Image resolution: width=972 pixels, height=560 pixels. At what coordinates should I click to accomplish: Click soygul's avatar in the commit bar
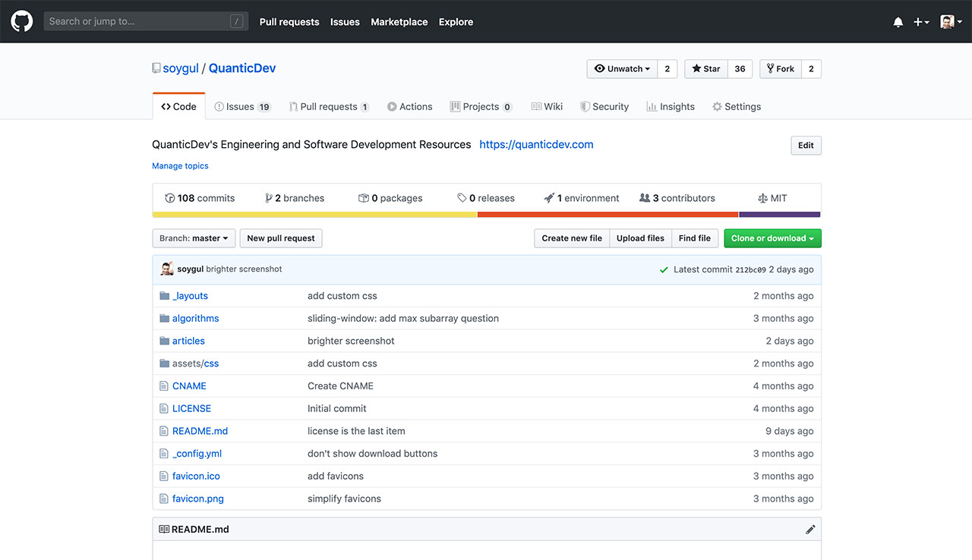(167, 269)
